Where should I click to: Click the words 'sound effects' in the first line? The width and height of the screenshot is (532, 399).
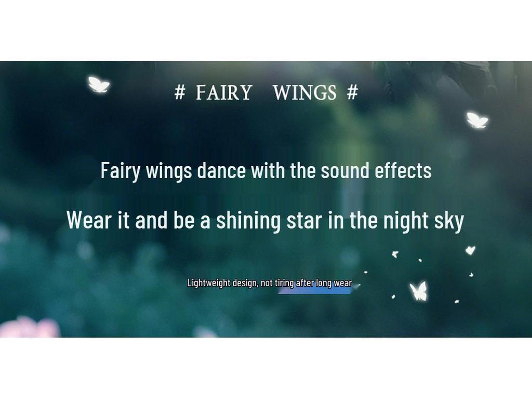tap(376, 170)
